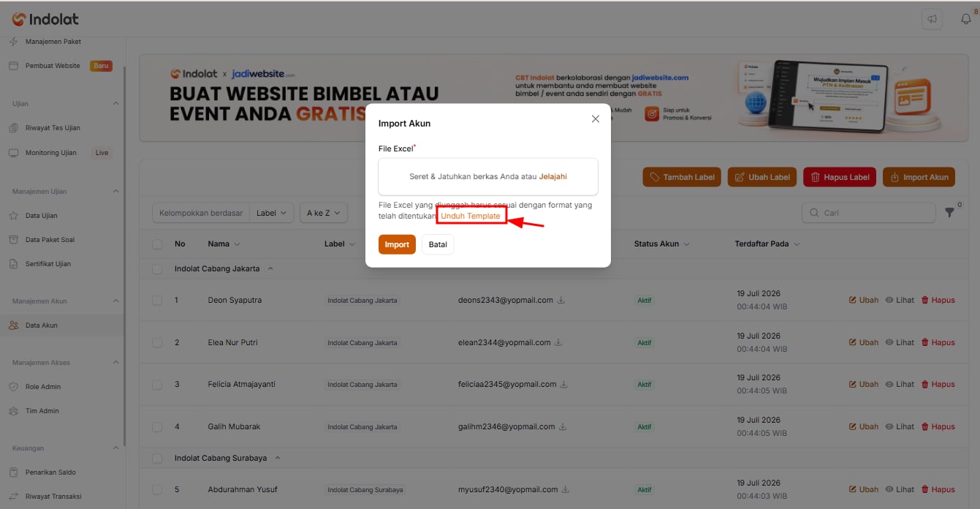Sort by the Status Akun column
The width and height of the screenshot is (980, 509).
[x=662, y=244]
